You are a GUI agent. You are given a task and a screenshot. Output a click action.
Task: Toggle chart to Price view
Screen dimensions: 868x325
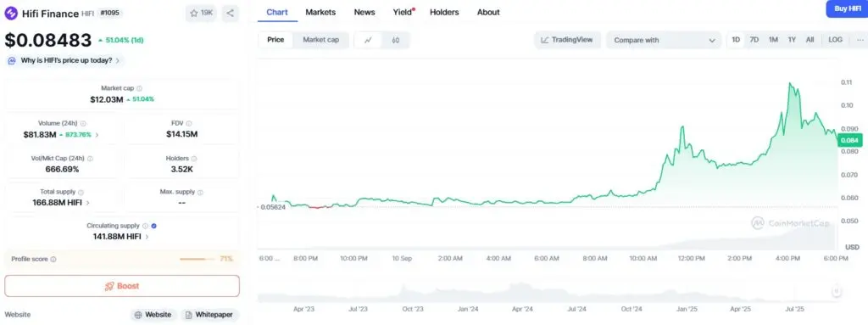[x=275, y=40]
